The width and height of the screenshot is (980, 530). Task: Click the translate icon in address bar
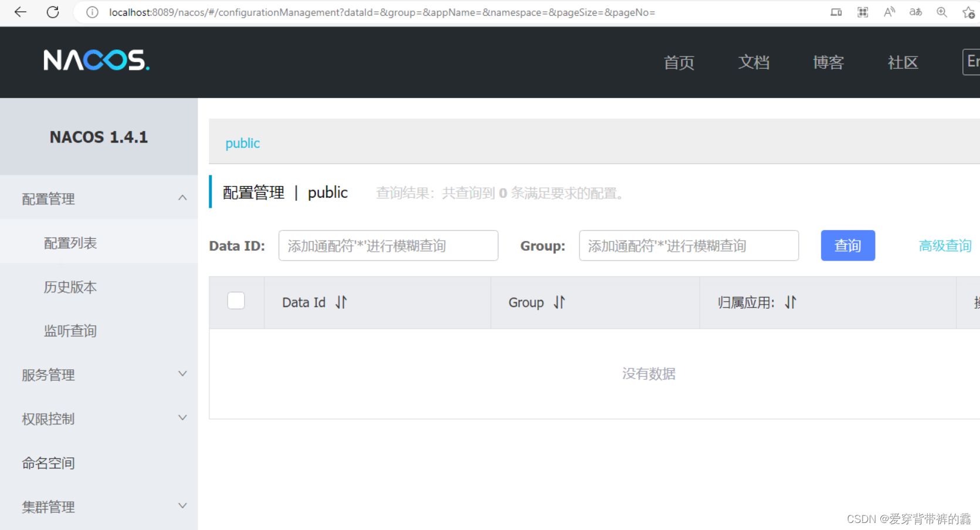(x=915, y=12)
